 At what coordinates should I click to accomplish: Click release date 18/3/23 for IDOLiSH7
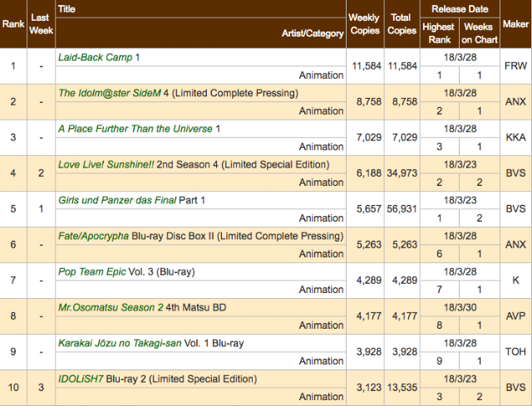click(460, 379)
